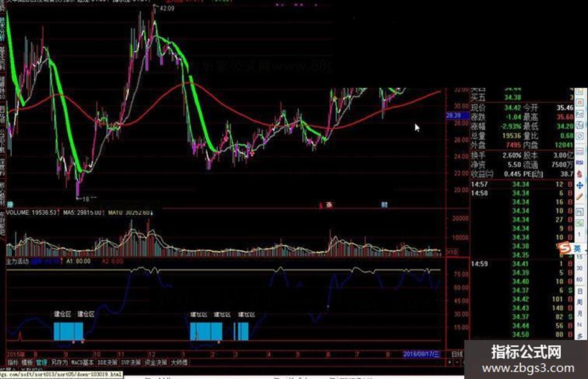Click 另存为 save-as button
Viewport: 588px width, 379px height.
59,362
